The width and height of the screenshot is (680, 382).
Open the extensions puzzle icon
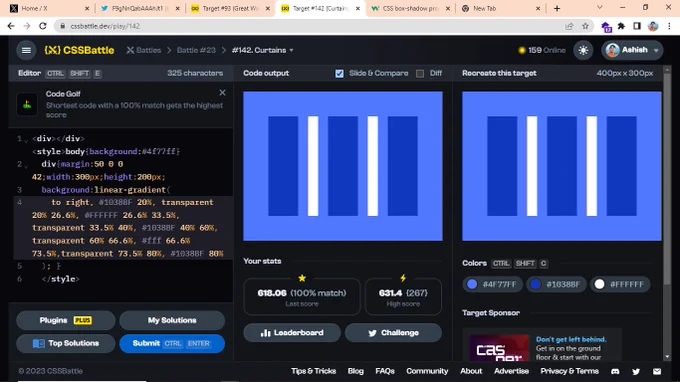click(x=621, y=26)
